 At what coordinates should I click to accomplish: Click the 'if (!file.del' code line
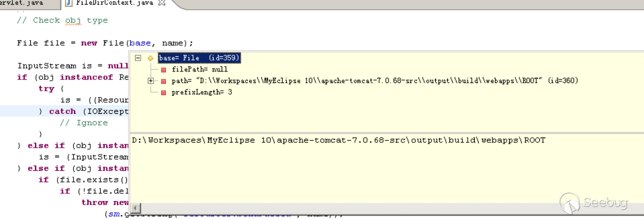click(x=94, y=191)
